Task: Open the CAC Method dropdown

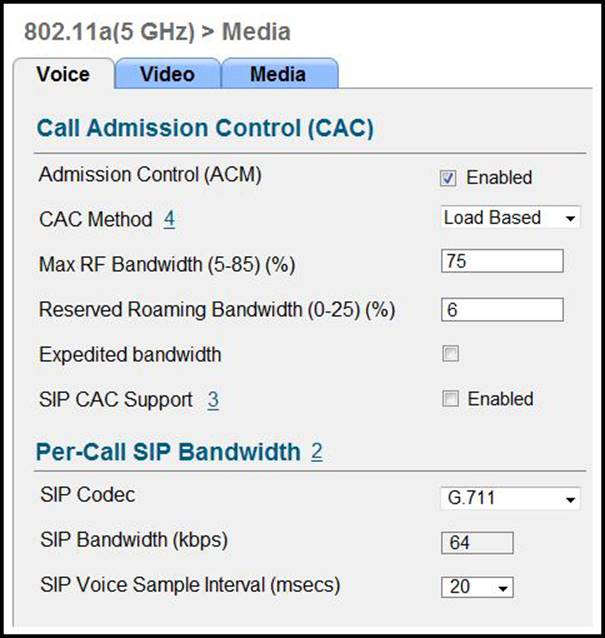Action: click(x=510, y=218)
